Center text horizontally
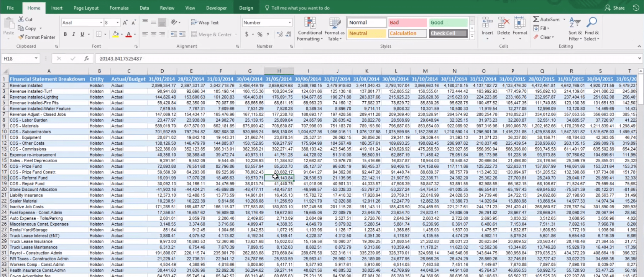This screenshot has width=644, height=277. click(153, 34)
